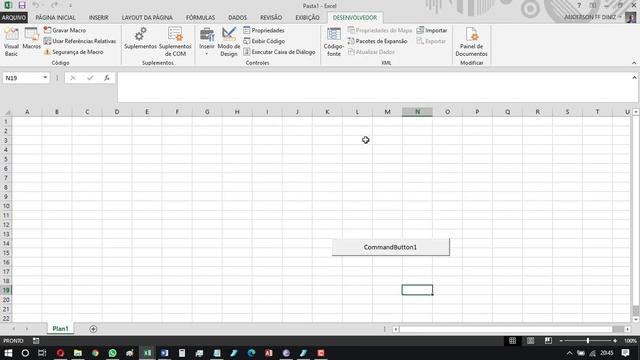Image resolution: width=640 pixels, height=360 pixels.
Task: Switch to Page Layout view
Action: point(530,340)
